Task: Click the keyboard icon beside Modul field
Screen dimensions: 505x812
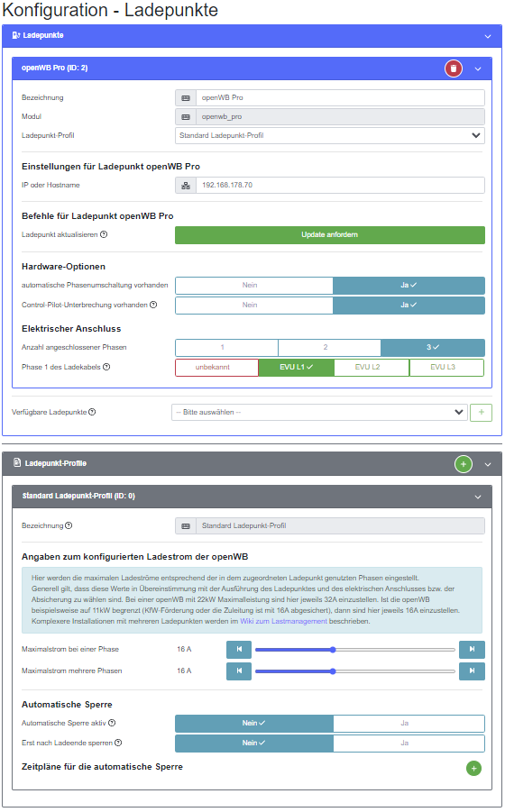Action: tap(186, 117)
